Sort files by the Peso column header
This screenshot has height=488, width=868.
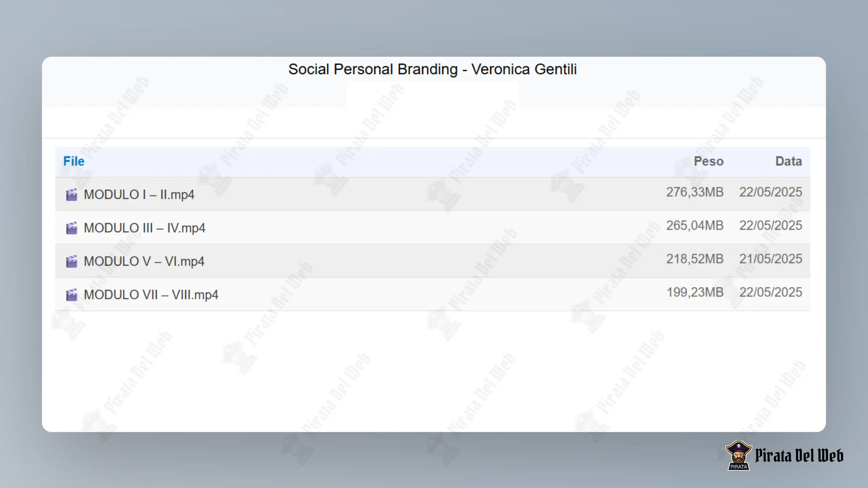(709, 161)
